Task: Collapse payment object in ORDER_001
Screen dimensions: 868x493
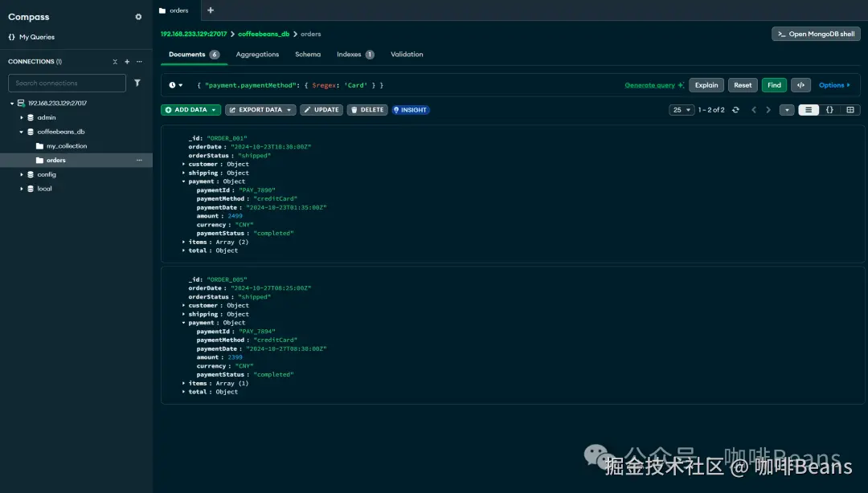Action: pyautogui.click(x=184, y=181)
